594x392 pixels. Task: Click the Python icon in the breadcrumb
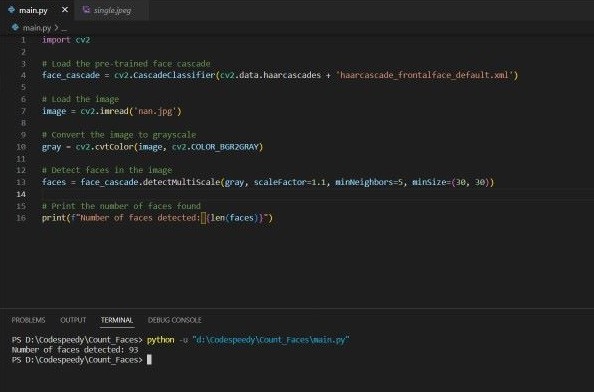(x=15, y=27)
